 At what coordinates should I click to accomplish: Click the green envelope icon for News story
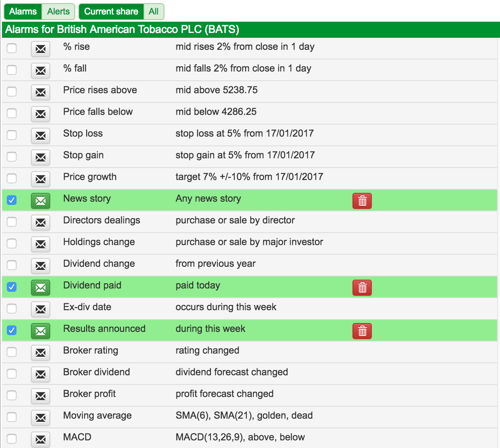coord(41,201)
